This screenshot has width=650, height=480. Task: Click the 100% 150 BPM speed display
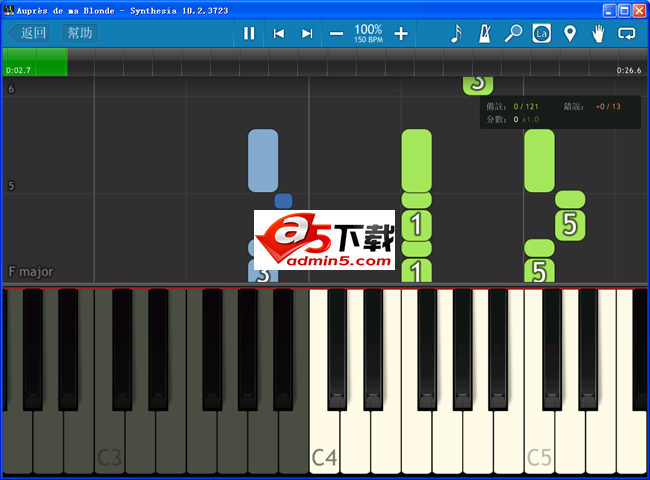click(x=369, y=33)
